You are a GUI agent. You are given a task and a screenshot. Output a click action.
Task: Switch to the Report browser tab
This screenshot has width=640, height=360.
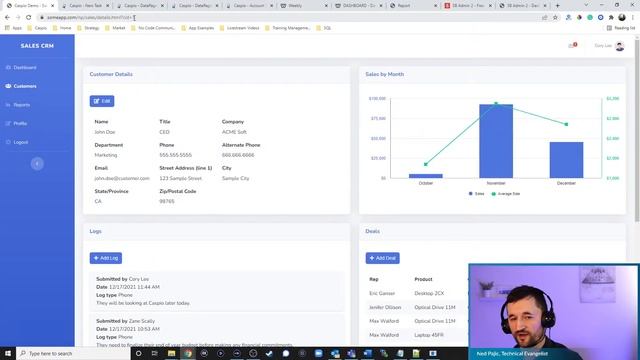(x=413, y=6)
